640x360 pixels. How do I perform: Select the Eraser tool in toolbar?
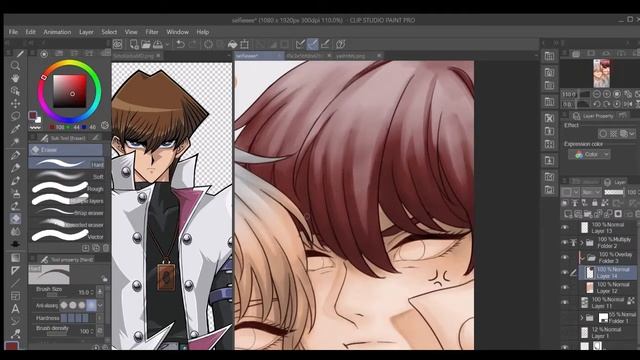(15, 219)
